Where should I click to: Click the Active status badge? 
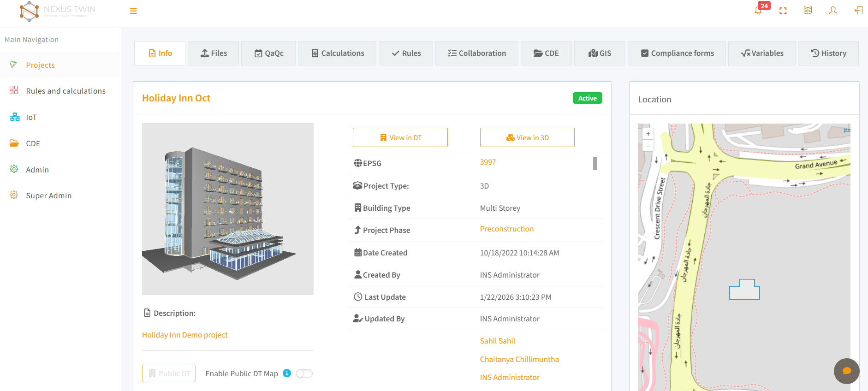[x=587, y=98]
